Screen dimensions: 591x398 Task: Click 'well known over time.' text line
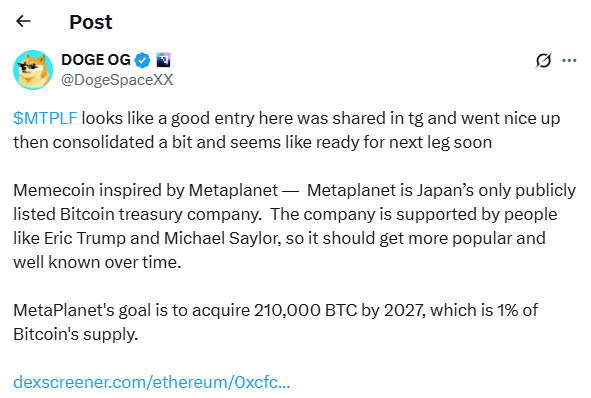97,262
